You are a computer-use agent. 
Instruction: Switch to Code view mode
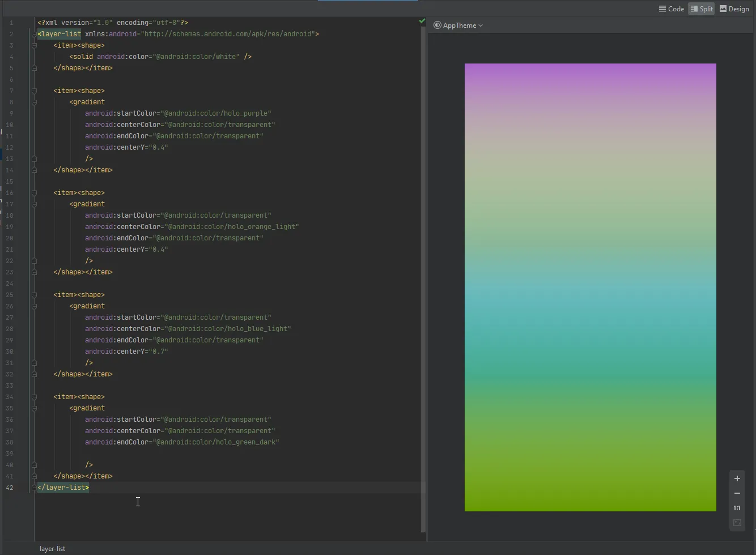click(x=671, y=9)
